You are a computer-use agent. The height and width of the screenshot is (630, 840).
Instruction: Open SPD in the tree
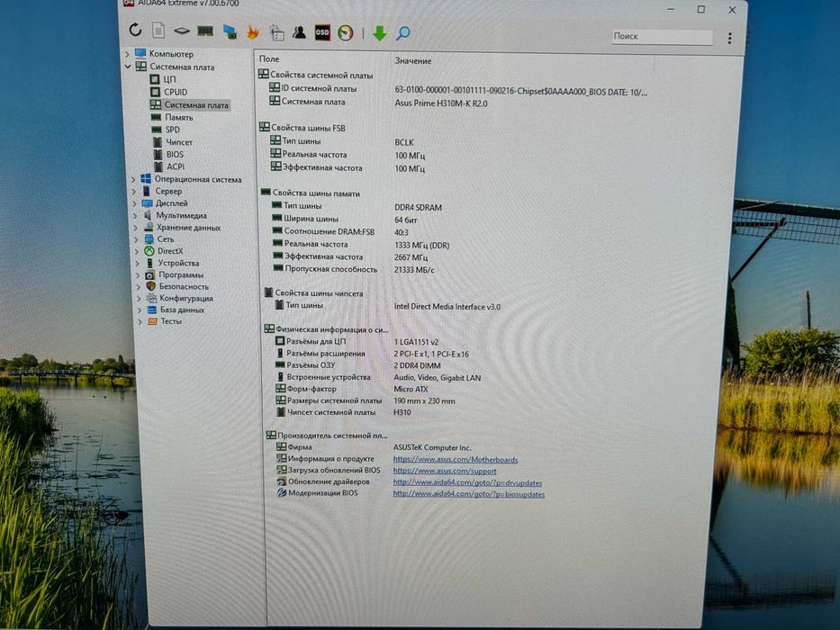click(x=173, y=130)
